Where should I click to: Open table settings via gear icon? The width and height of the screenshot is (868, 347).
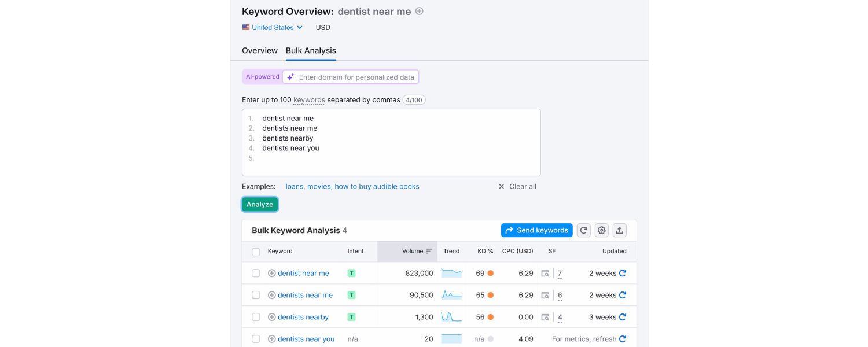(x=601, y=230)
